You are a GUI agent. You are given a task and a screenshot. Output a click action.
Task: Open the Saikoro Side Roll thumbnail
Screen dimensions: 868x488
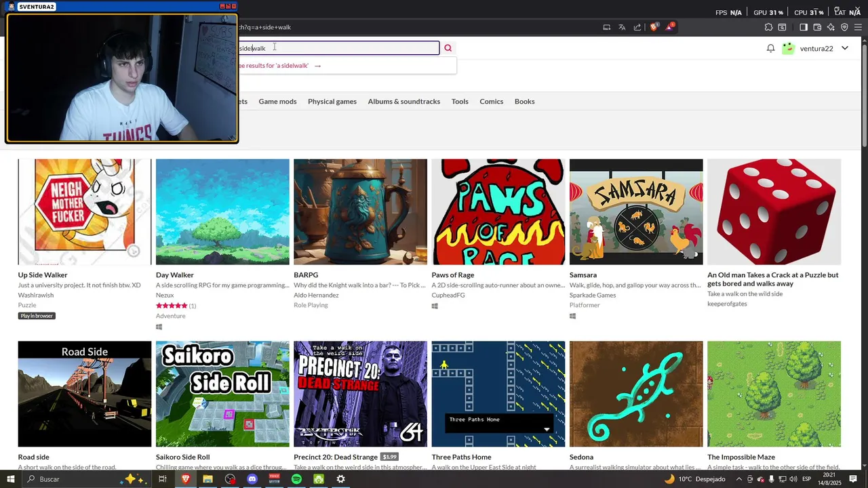point(222,394)
